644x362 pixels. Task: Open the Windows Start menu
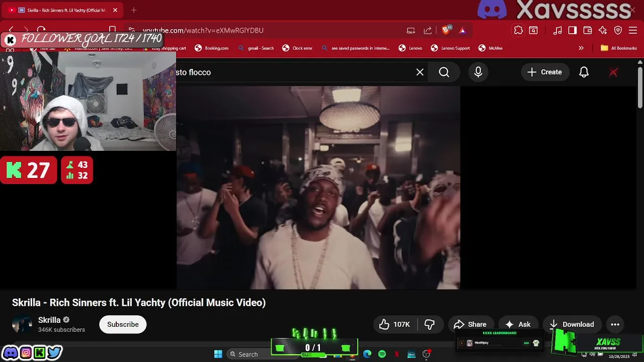(x=218, y=354)
